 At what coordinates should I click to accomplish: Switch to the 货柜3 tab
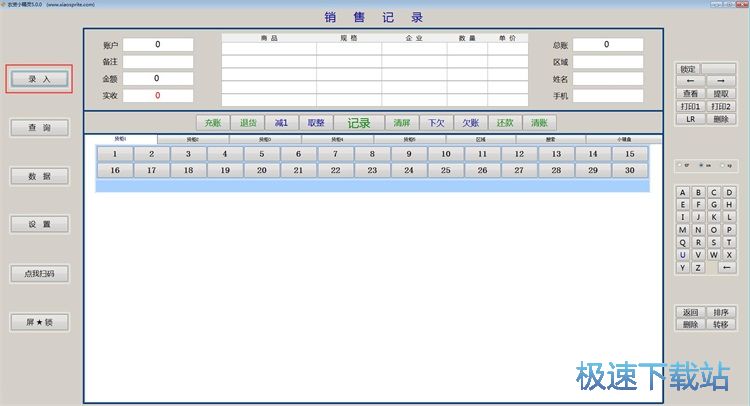[265, 139]
